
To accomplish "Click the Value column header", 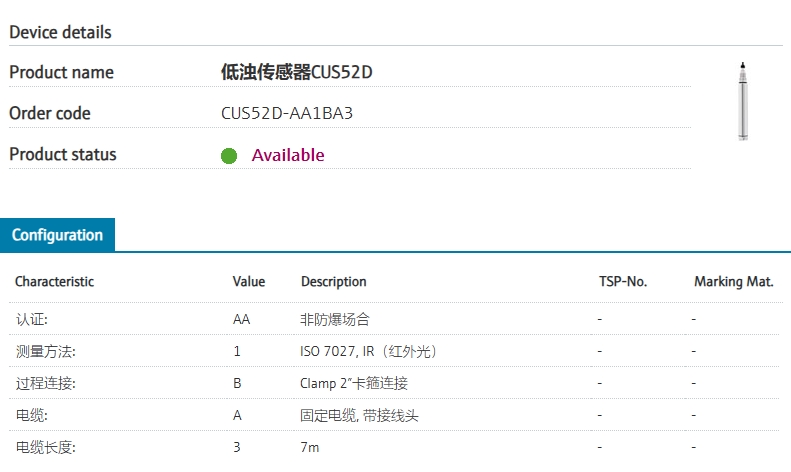I will tap(249, 282).
